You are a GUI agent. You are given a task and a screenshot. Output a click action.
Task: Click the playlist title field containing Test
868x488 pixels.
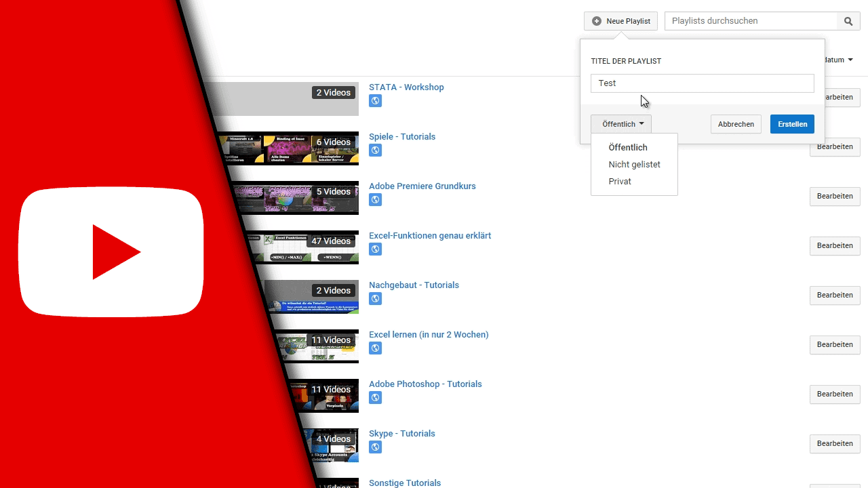click(x=702, y=83)
